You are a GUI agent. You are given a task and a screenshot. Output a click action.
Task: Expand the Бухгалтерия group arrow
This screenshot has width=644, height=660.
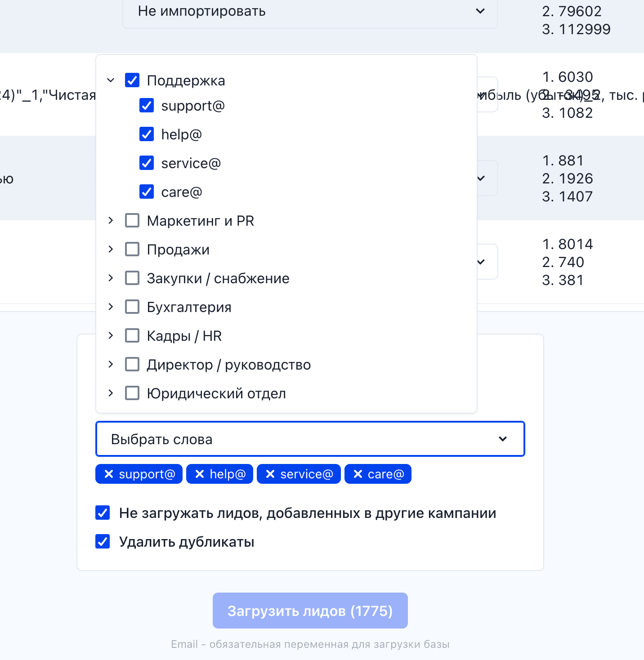[111, 307]
